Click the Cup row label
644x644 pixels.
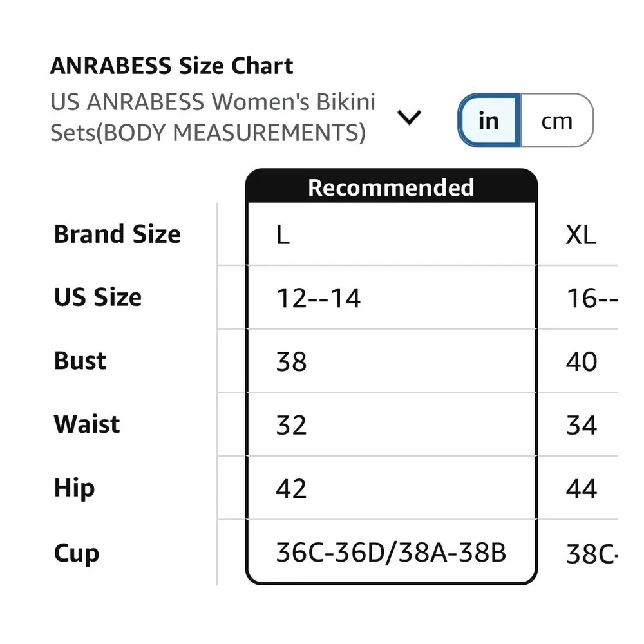[77, 553]
